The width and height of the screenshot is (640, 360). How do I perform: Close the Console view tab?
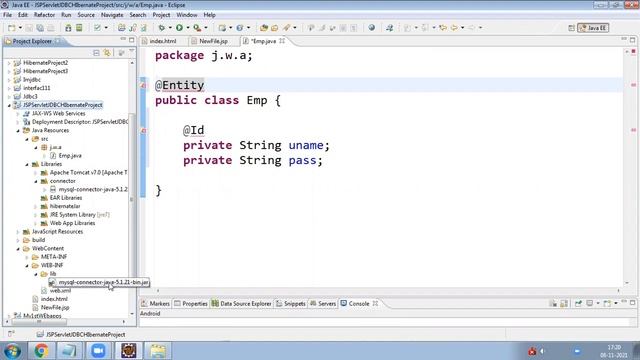(x=375, y=303)
